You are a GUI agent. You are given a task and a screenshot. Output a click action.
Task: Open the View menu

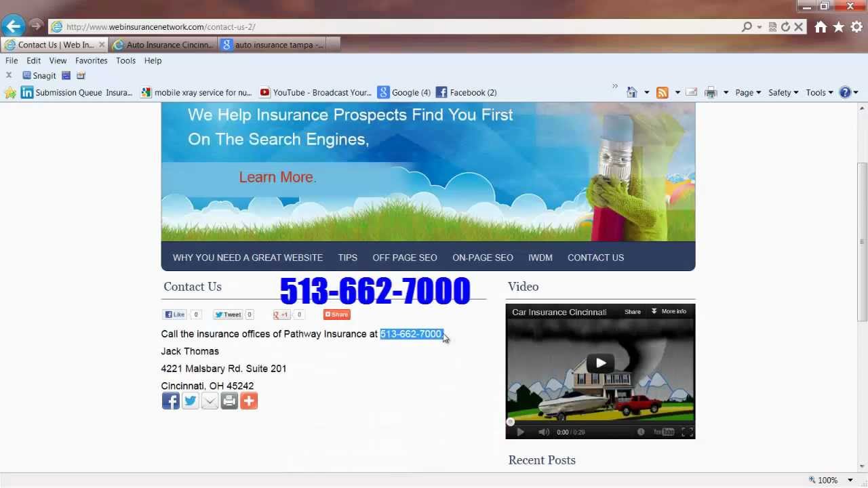[58, 60]
